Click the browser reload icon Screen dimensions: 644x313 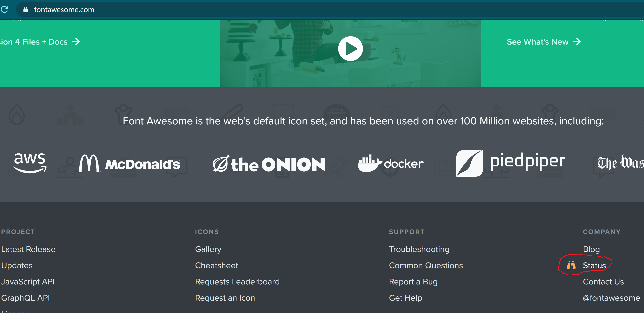pyautogui.click(x=4, y=10)
